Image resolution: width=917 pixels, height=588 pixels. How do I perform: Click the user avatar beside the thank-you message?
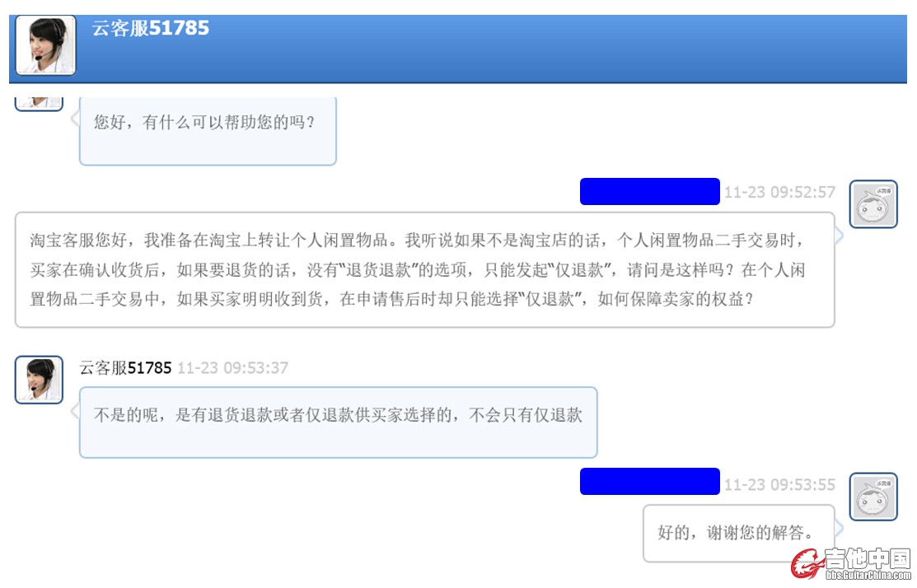point(873,497)
